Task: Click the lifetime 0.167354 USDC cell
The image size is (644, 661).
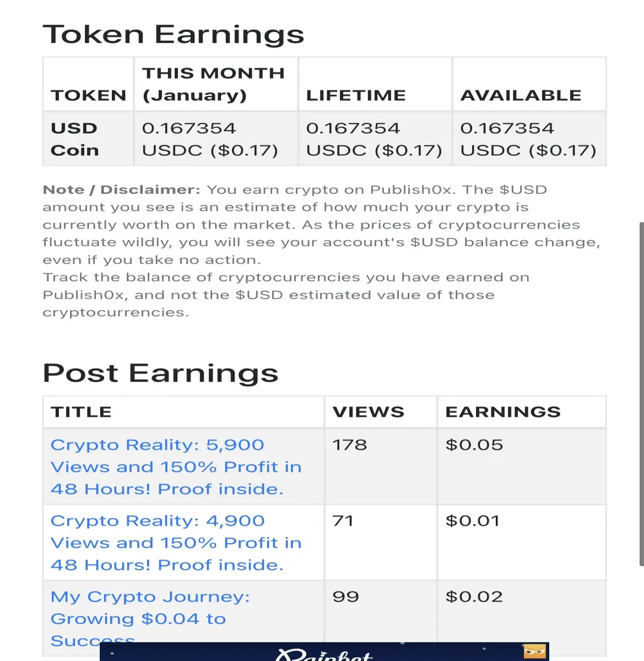Action: [x=375, y=139]
